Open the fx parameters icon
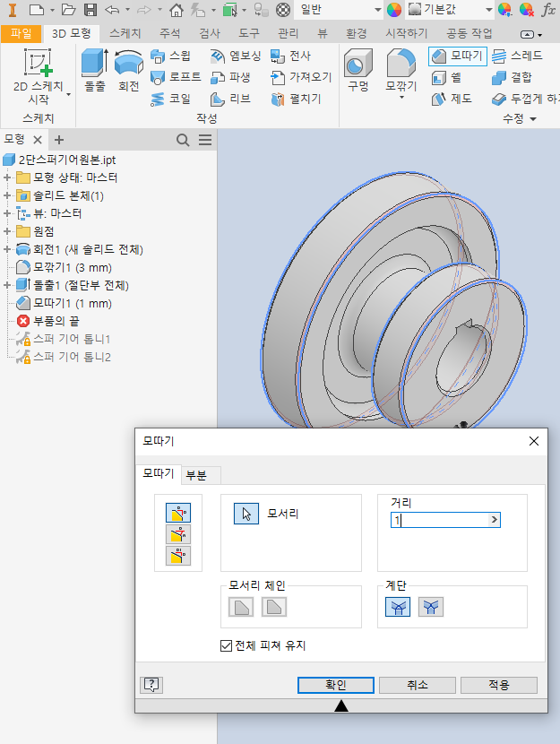 pos(549,10)
